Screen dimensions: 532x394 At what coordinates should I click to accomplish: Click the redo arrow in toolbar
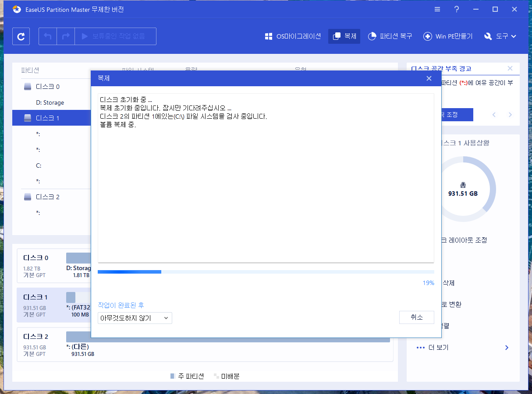66,36
